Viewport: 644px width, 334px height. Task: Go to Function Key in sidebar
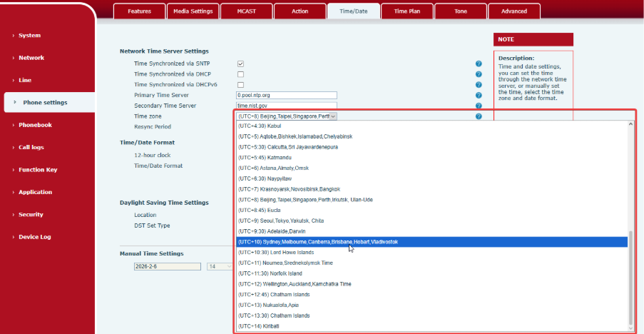click(x=37, y=170)
